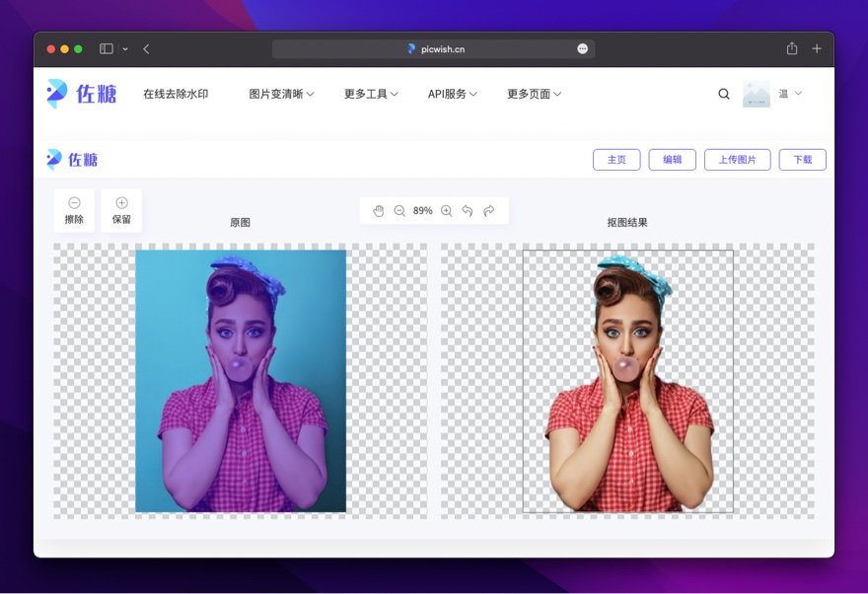The height and width of the screenshot is (594, 868).
Task: Toggle the Safari sidebar icon
Action: (x=107, y=48)
